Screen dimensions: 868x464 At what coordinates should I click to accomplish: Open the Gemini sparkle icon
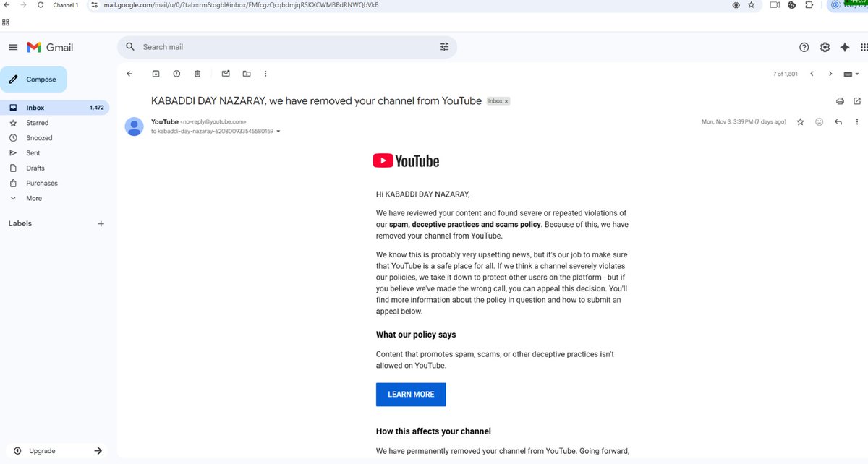[x=845, y=47]
